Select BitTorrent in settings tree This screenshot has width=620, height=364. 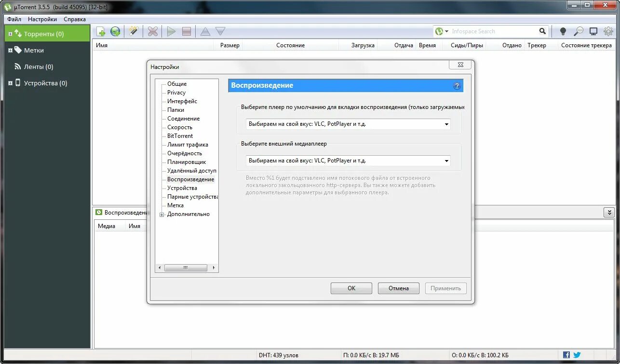pos(180,136)
